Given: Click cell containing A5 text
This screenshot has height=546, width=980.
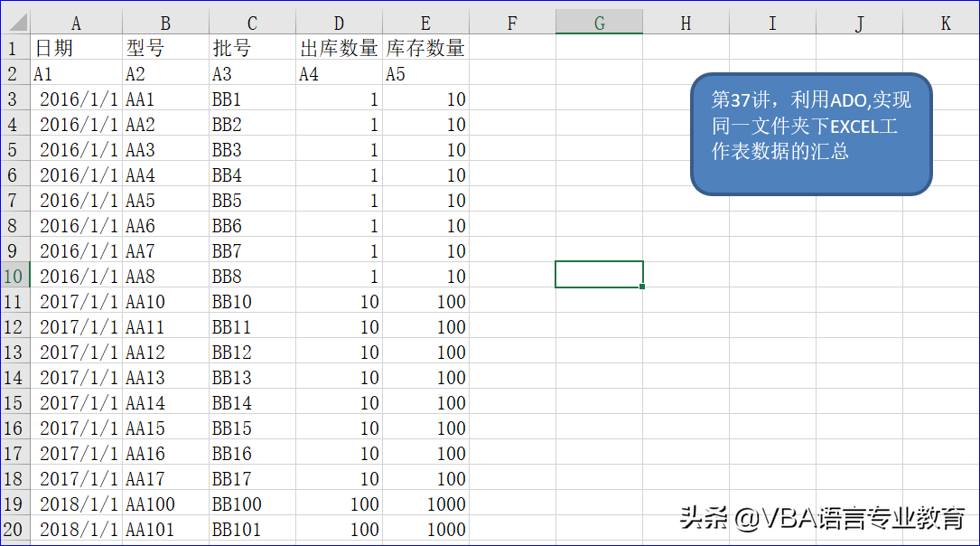Looking at the screenshot, I should tap(425, 73).
